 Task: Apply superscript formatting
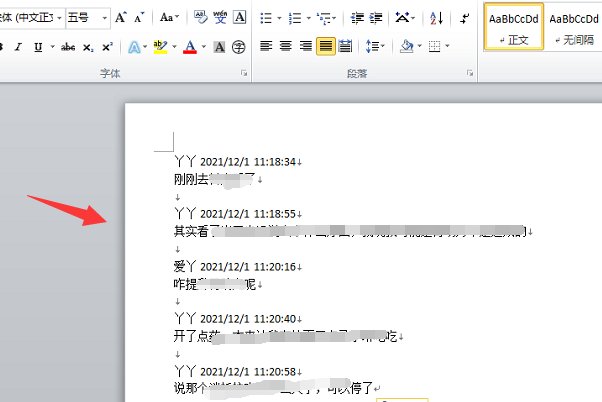pyautogui.click(x=107, y=46)
